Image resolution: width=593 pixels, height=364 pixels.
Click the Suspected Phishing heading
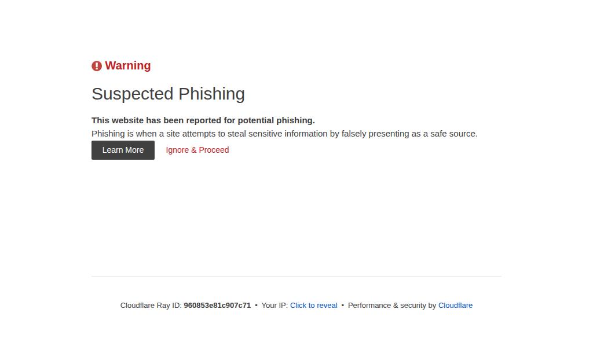pyautogui.click(x=169, y=94)
